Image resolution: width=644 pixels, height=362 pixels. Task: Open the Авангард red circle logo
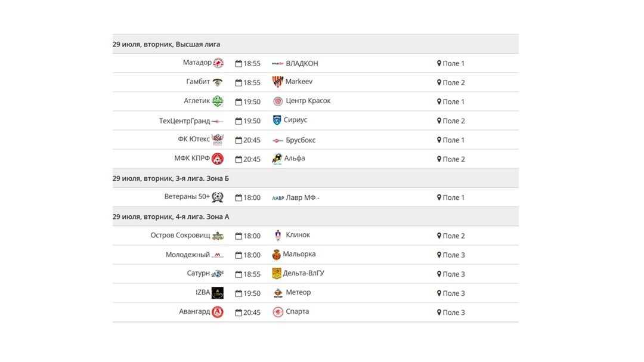pyautogui.click(x=217, y=312)
